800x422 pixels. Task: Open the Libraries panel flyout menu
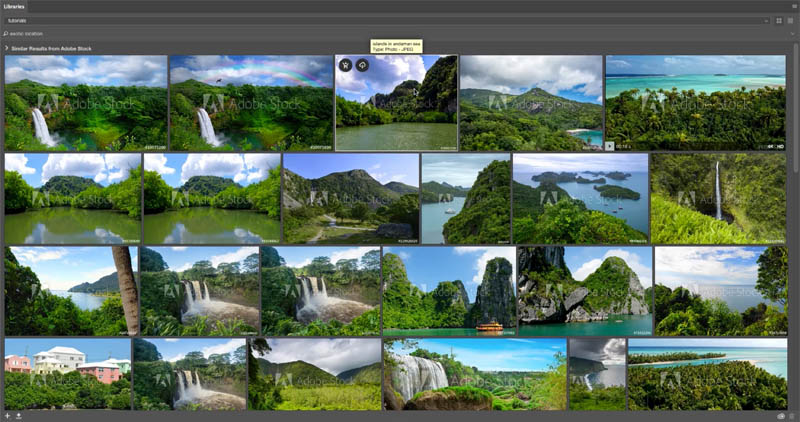click(x=794, y=7)
